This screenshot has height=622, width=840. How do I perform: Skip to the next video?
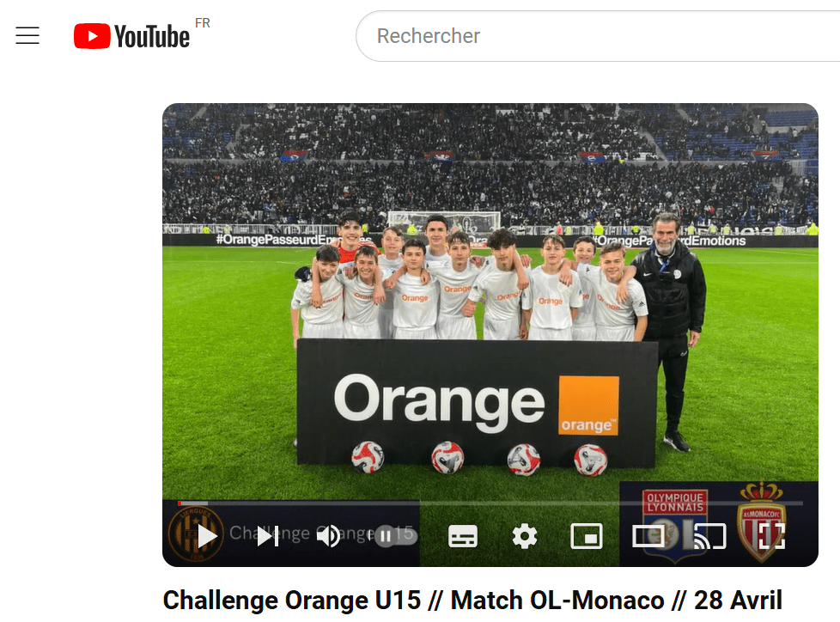click(268, 536)
